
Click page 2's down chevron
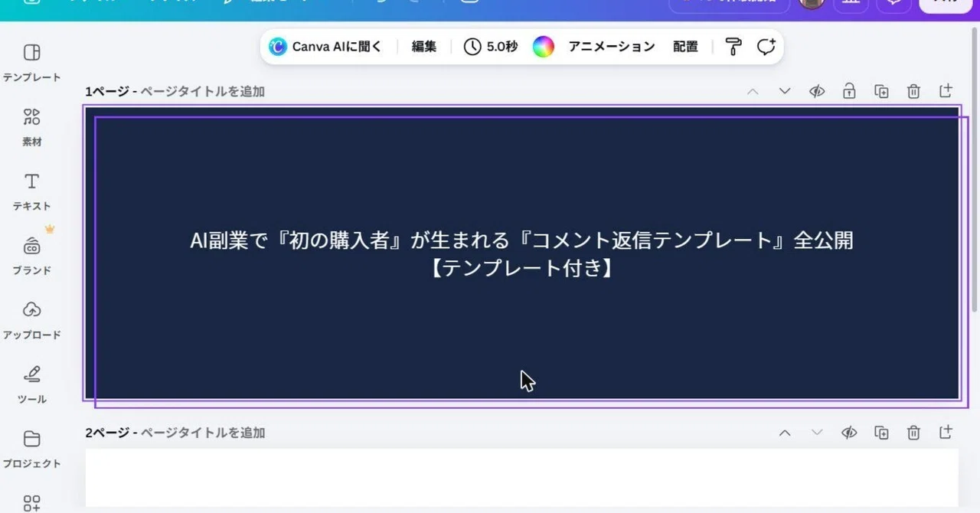tap(817, 433)
